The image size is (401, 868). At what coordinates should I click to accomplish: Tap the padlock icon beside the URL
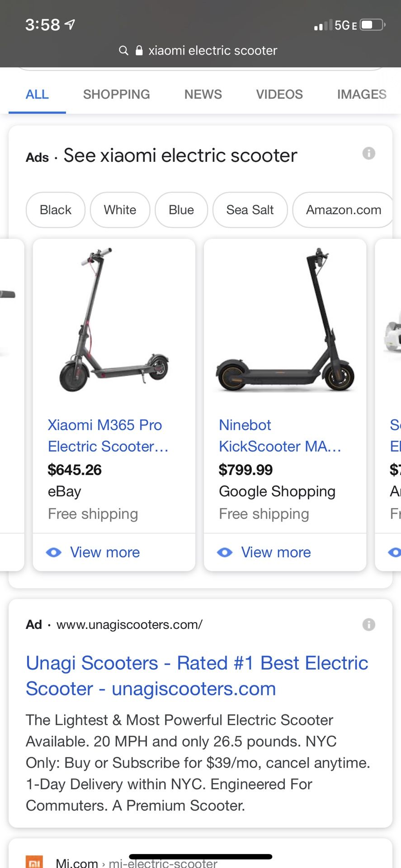click(139, 50)
